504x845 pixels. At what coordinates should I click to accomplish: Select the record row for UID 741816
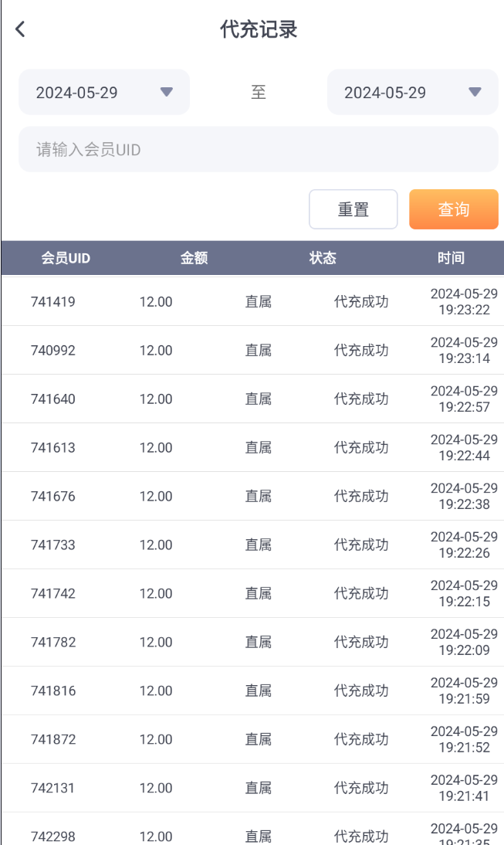[x=252, y=691]
